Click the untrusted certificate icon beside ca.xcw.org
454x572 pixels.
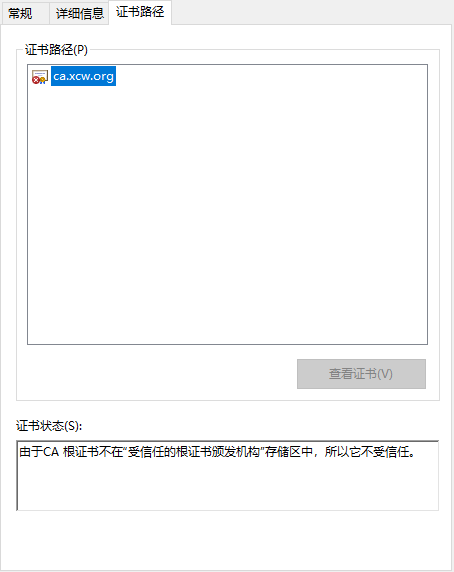[40, 77]
